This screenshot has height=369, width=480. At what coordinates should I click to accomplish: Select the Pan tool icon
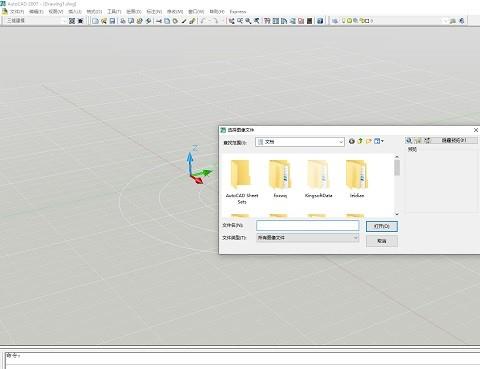[231, 21]
